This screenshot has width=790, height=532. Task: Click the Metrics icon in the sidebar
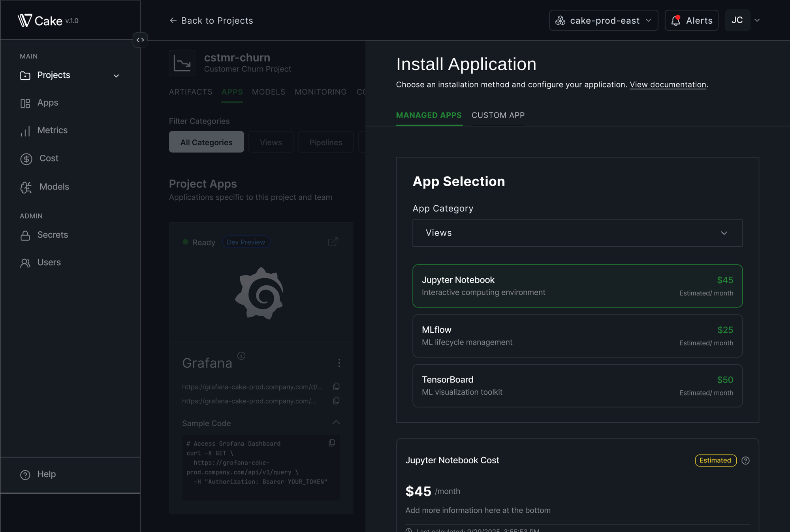(25, 130)
